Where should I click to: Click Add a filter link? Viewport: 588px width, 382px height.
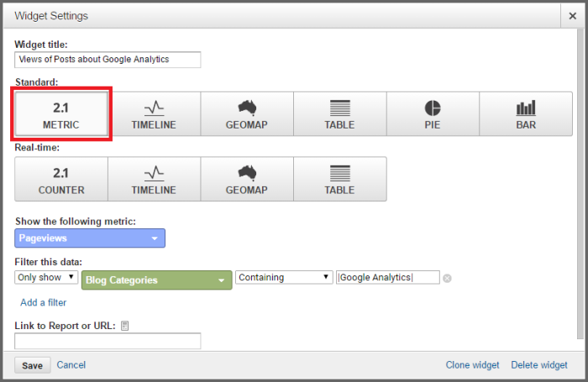pyautogui.click(x=43, y=302)
